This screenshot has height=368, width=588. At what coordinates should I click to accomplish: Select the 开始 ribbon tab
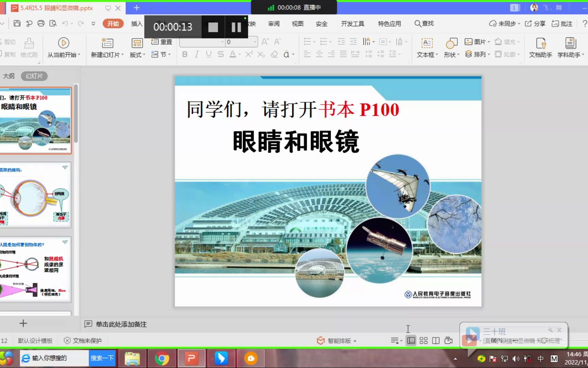tap(113, 24)
